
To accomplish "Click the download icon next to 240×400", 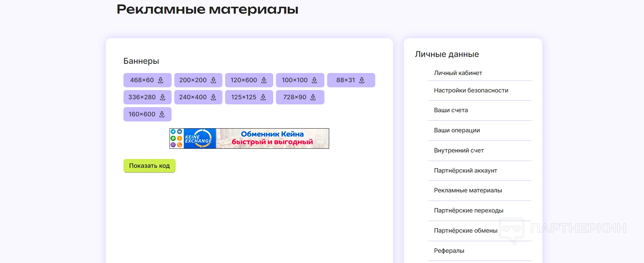I will pyautogui.click(x=214, y=97).
